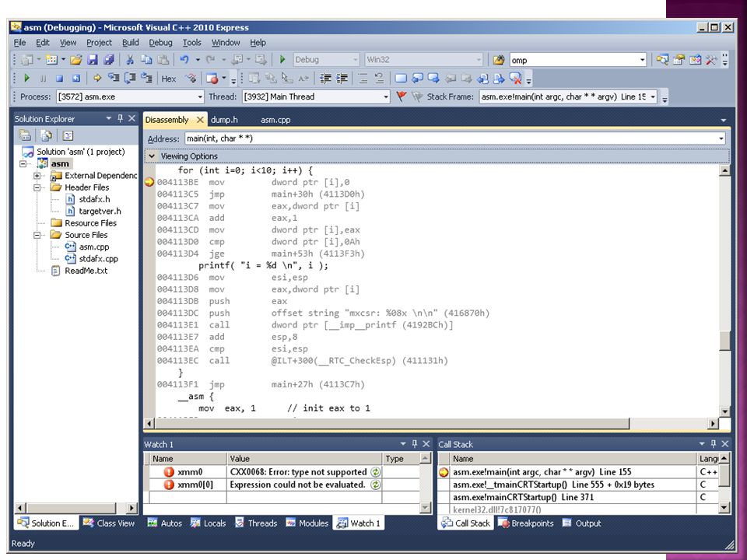
Task: Open the File menu
Action: 20,42
